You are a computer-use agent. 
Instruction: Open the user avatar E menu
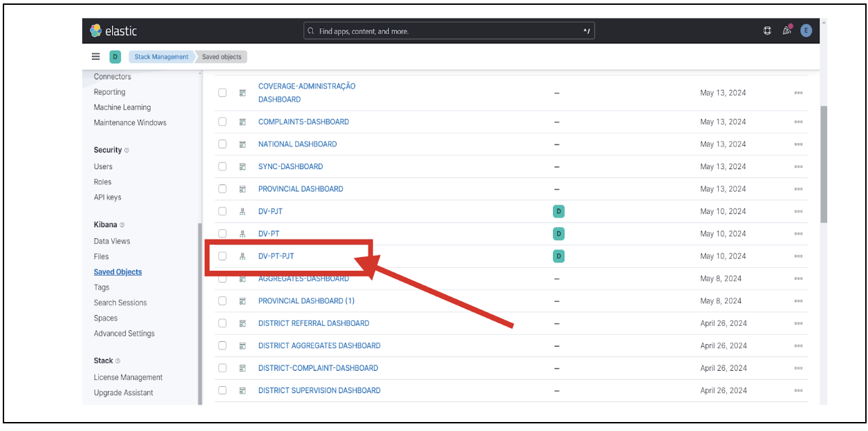pos(806,31)
